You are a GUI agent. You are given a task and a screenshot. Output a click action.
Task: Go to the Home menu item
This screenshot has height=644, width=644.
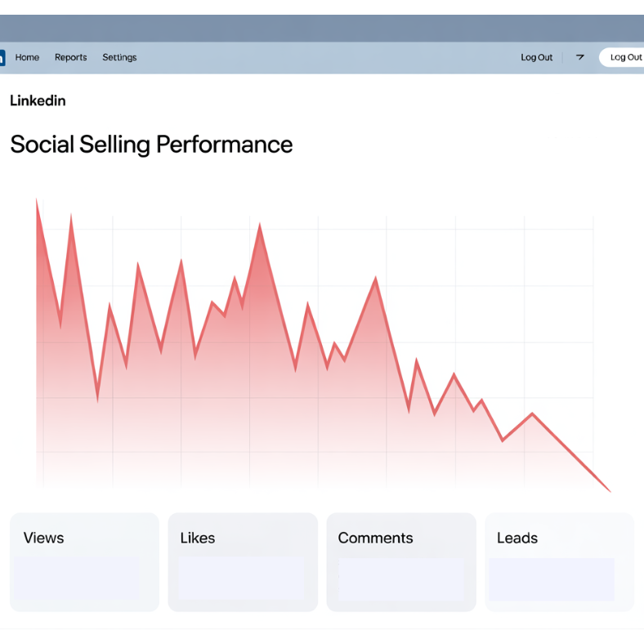click(x=27, y=57)
